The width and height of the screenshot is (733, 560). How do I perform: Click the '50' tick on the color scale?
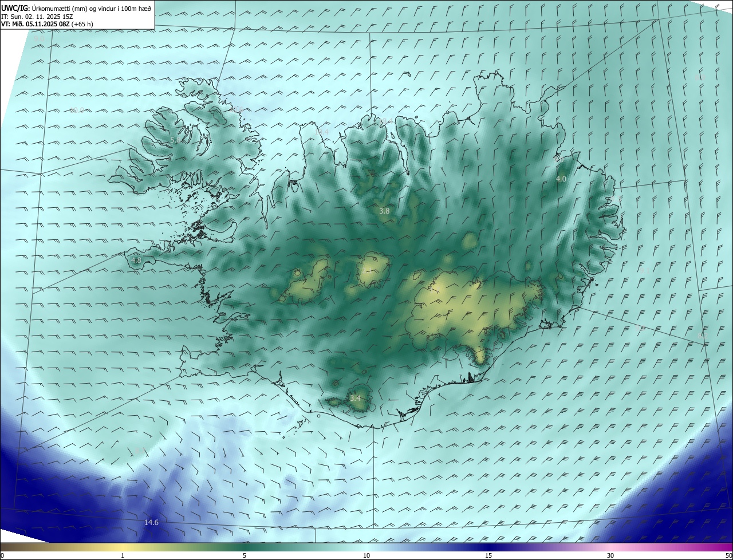click(x=728, y=555)
